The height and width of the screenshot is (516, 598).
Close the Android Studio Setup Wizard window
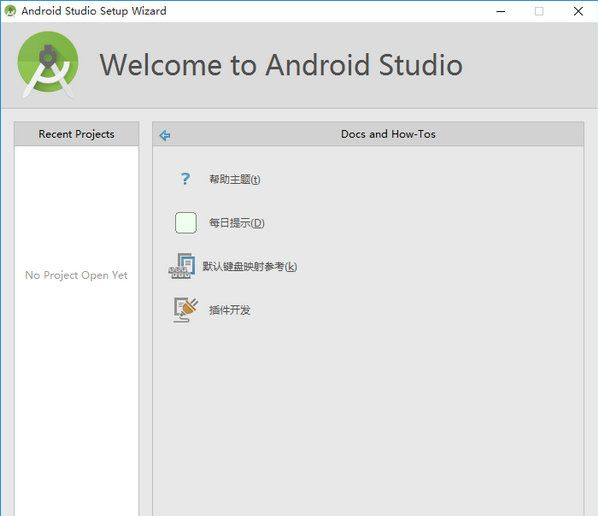pos(578,11)
